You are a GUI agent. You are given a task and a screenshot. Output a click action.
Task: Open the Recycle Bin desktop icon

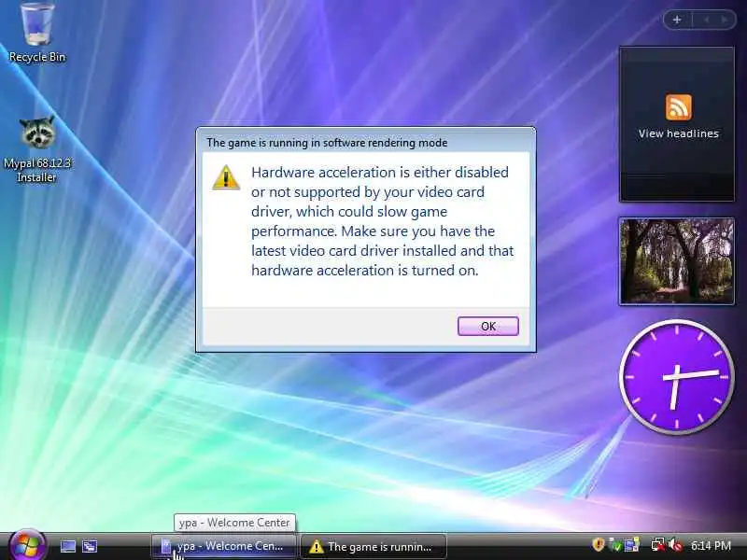point(36,32)
